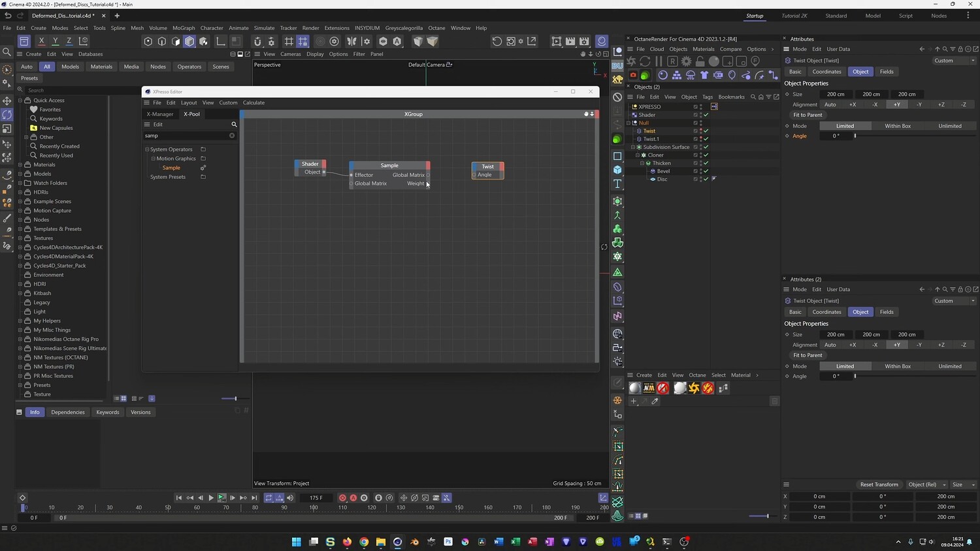The width and height of the screenshot is (980, 551).
Task: Open the MoGraph menu
Action: [x=184, y=28]
